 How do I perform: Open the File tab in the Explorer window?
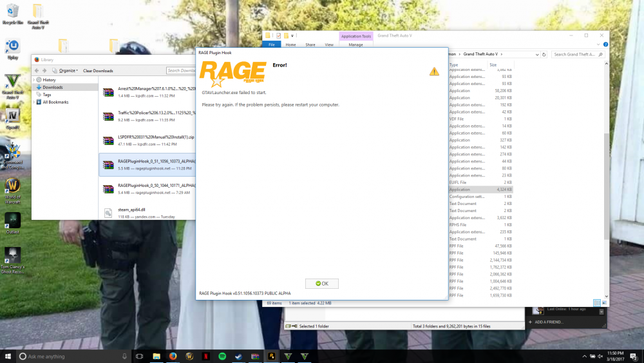click(272, 44)
